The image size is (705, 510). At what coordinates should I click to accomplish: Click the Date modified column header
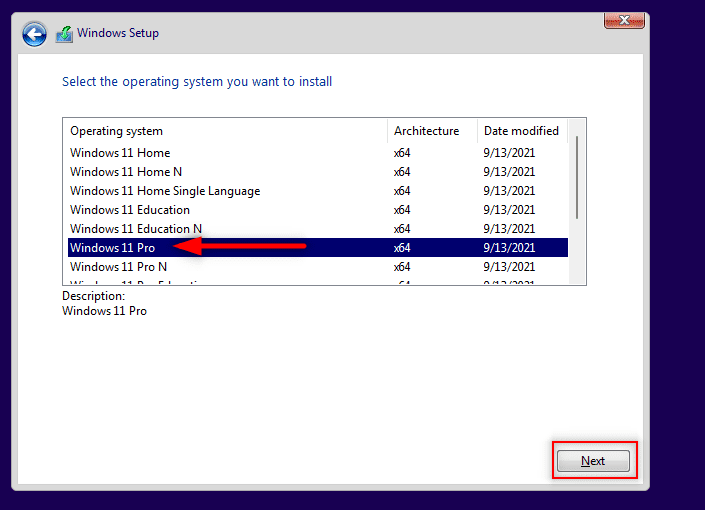(x=522, y=131)
